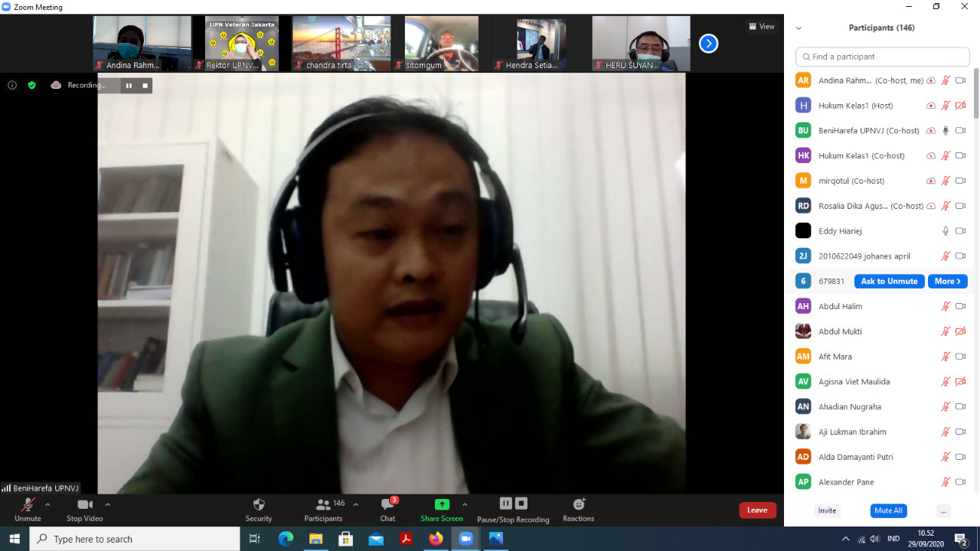The image size is (980, 551).
Task: Click the green Share Screen icon
Action: pos(442,504)
